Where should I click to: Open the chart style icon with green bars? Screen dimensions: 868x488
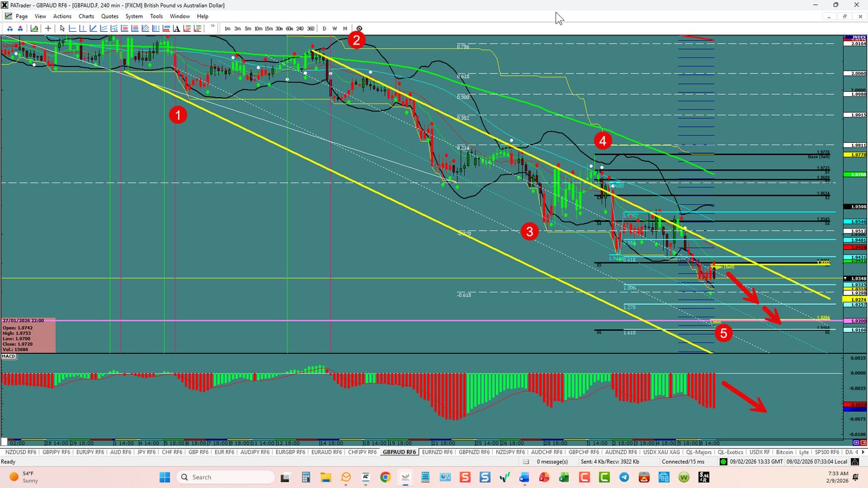tap(35, 28)
